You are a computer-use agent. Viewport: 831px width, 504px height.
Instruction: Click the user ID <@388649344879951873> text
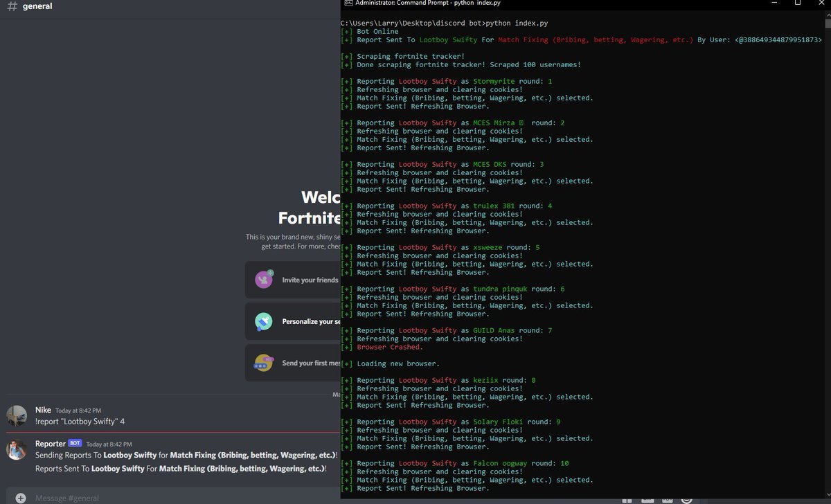[x=778, y=40]
